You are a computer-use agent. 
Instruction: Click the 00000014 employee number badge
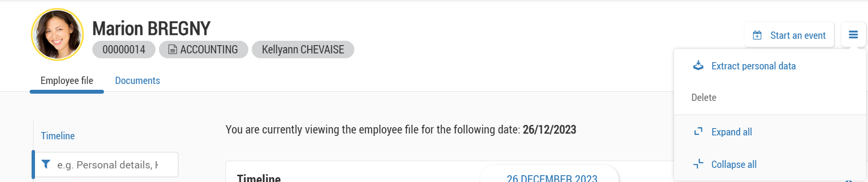point(124,50)
